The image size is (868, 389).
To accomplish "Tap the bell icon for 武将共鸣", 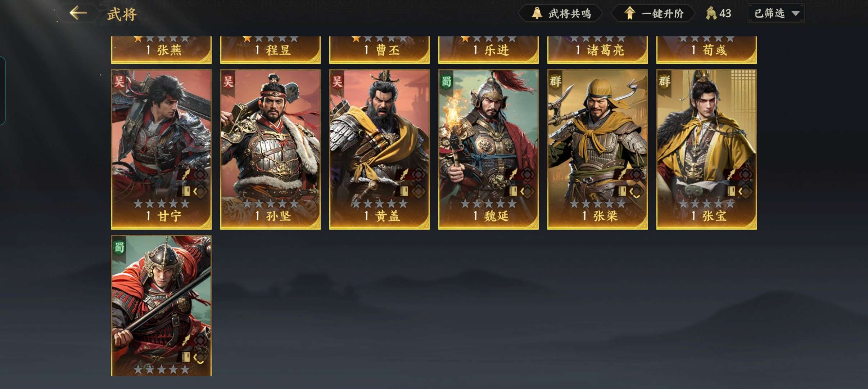I will 537,13.
